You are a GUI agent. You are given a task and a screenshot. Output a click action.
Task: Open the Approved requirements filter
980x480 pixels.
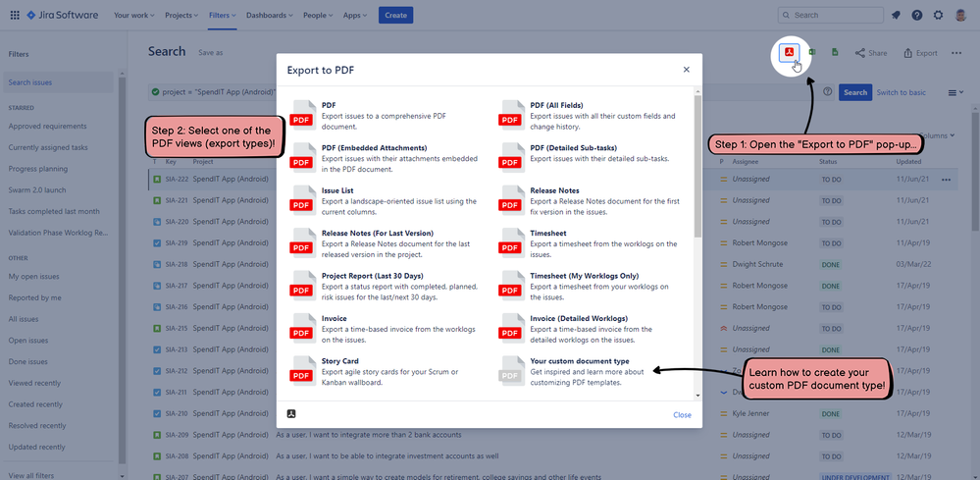click(47, 127)
